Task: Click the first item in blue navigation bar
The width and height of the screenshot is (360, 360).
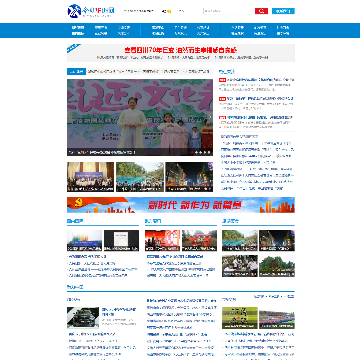Action: pos(78,27)
